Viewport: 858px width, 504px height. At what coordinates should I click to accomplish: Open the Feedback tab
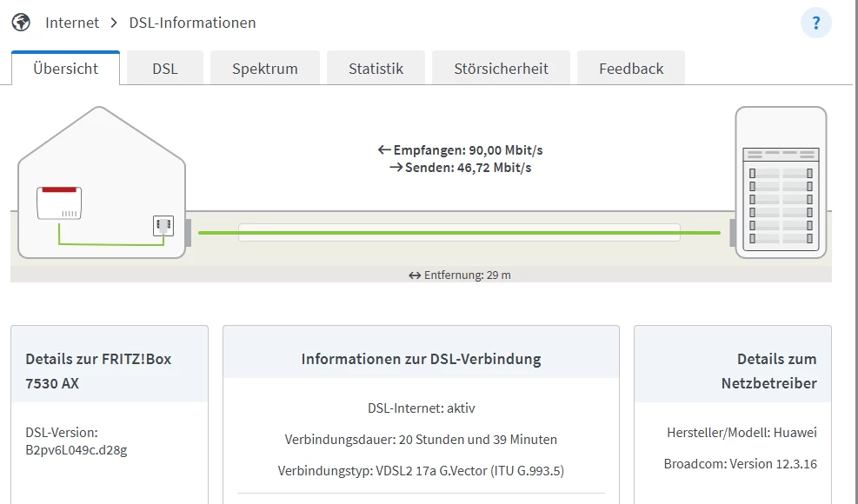point(630,69)
